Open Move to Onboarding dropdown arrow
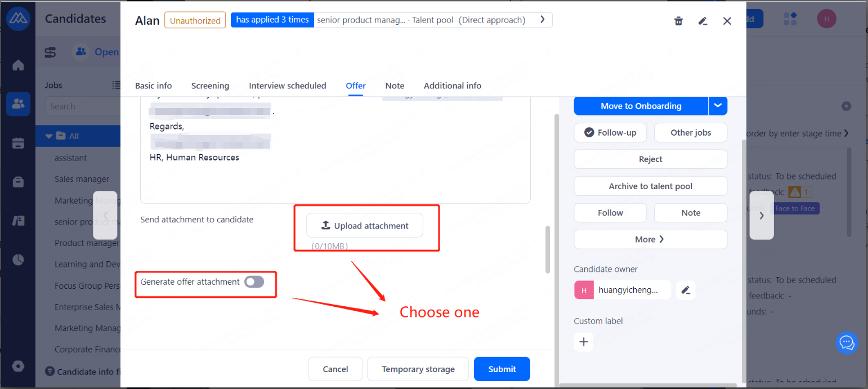This screenshot has height=389, width=868. click(x=718, y=106)
